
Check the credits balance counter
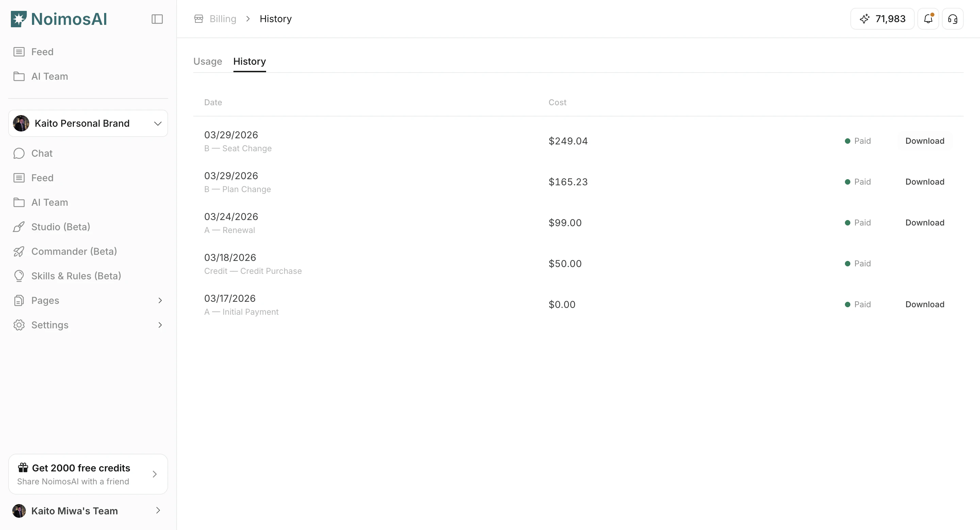pos(882,19)
